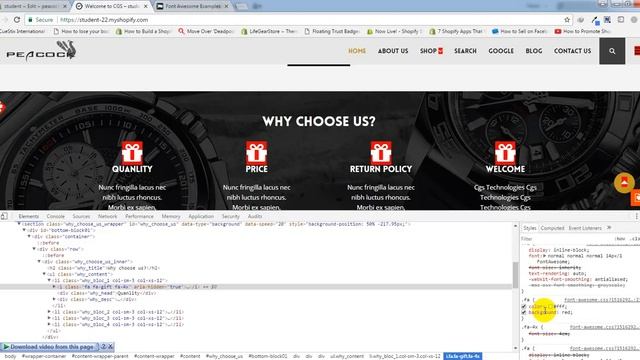Open font-awesome.css source link for .fa-4x rule

pyautogui.click(x=604, y=327)
